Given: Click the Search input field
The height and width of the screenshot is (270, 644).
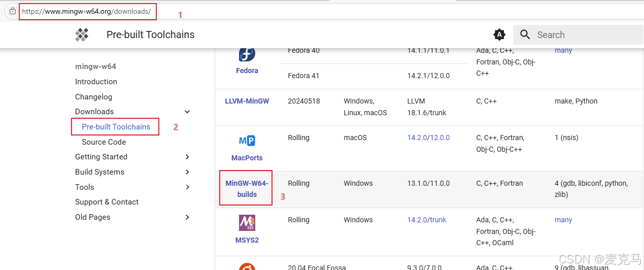Looking at the screenshot, I should 579,35.
